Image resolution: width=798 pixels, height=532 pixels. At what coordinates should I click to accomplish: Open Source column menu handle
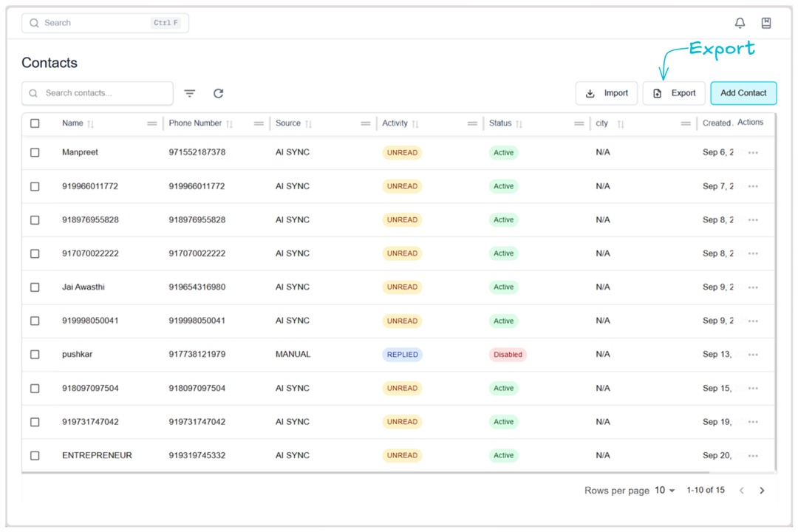(365, 124)
